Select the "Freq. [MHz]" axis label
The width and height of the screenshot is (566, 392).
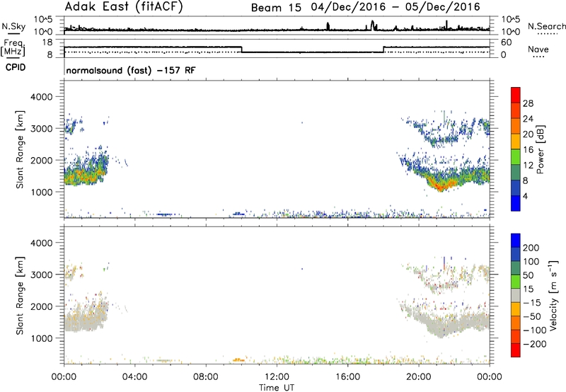point(13,47)
